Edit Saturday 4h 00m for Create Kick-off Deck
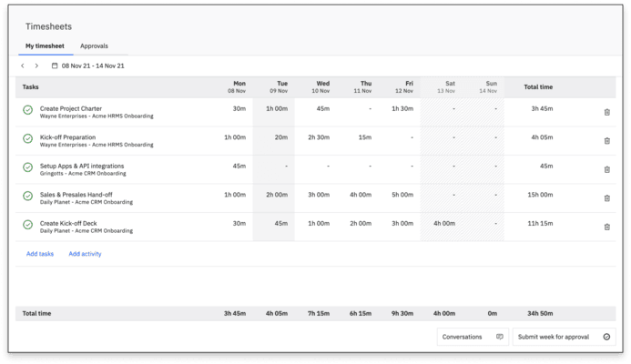The image size is (631, 364). [x=444, y=223]
